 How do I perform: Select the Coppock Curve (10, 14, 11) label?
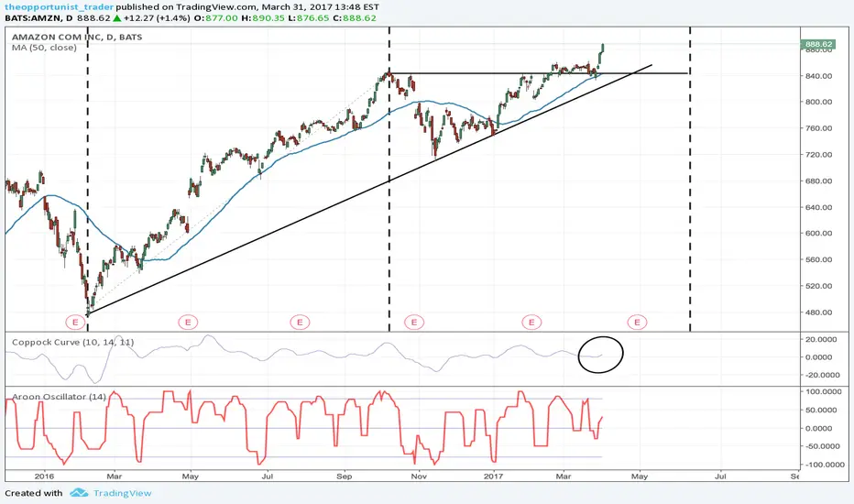tap(73, 342)
